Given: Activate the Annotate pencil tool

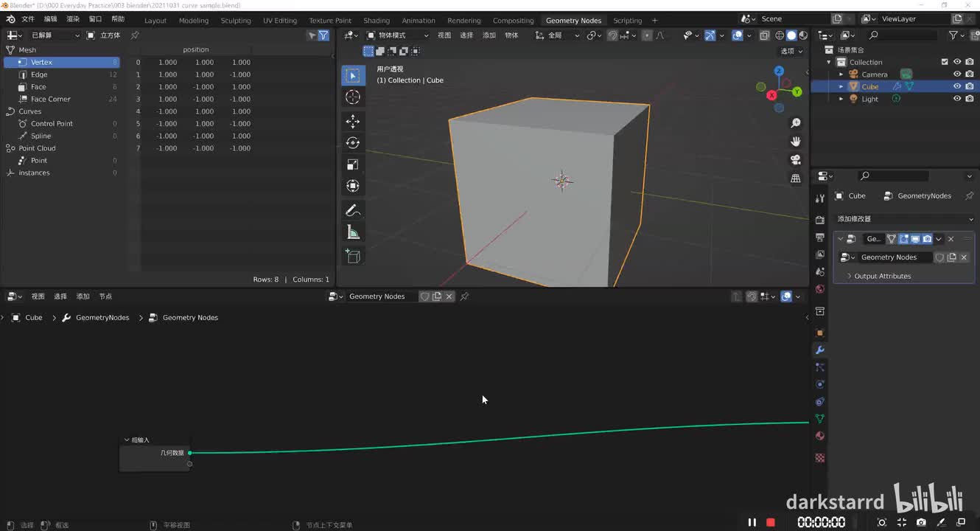Looking at the screenshot, I should [x=353, y=211].
